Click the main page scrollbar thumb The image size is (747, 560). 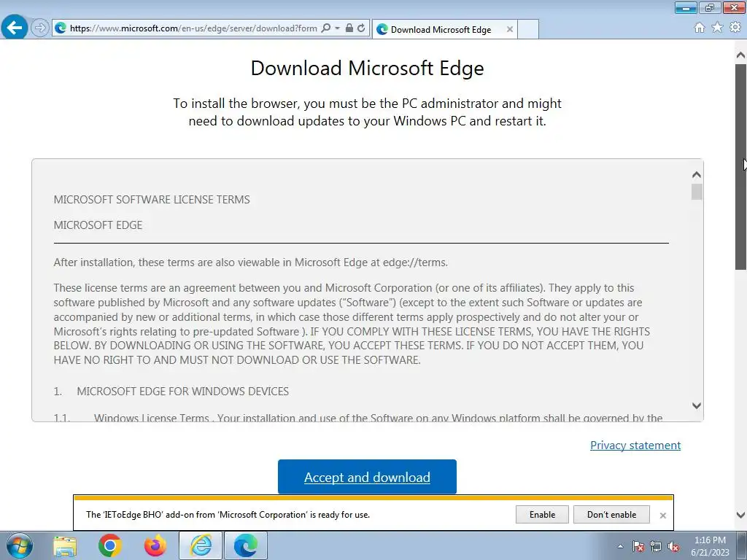(740, 167)
